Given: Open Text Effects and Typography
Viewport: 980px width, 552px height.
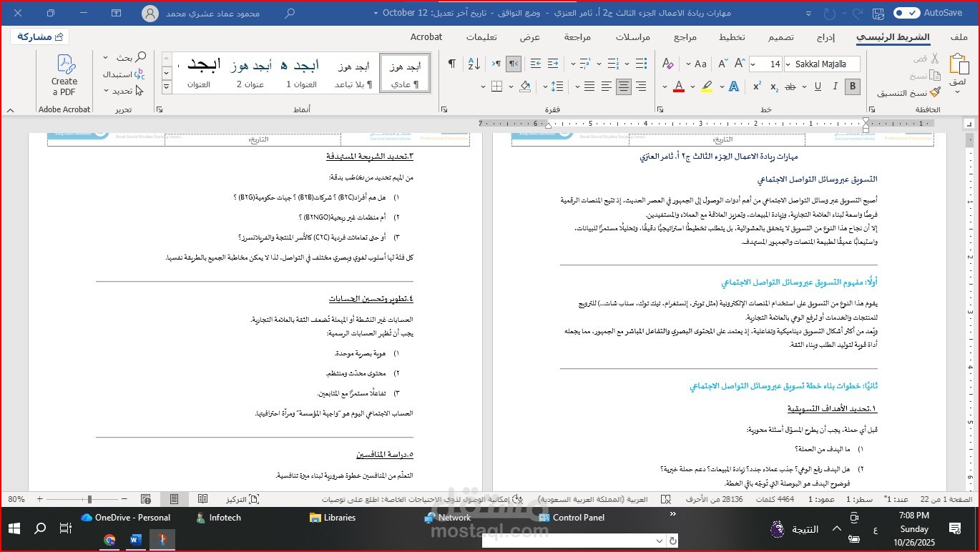Looking at the screenshot, I should [734, 87].
